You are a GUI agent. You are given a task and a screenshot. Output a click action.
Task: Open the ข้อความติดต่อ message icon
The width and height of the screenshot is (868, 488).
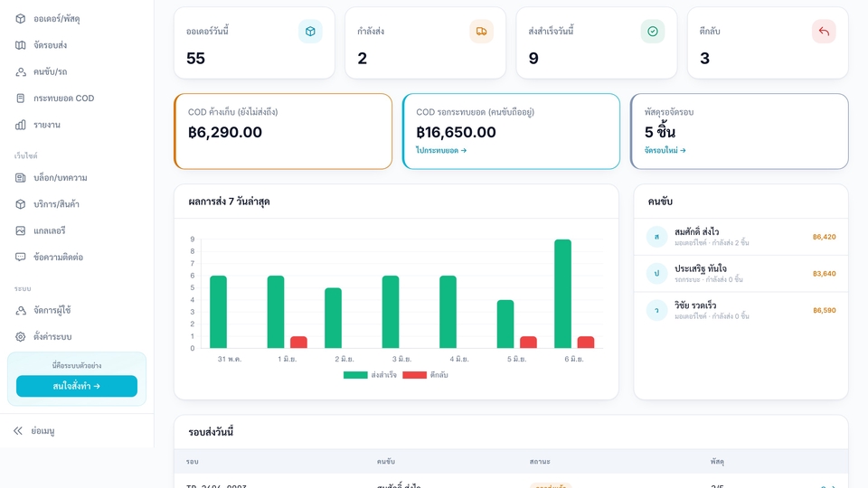pos(21,257)
